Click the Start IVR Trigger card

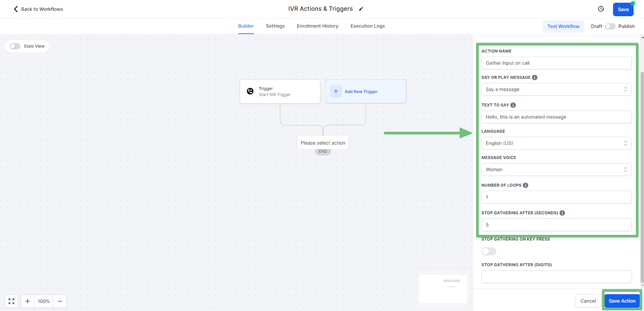click(x=280, y=91)
